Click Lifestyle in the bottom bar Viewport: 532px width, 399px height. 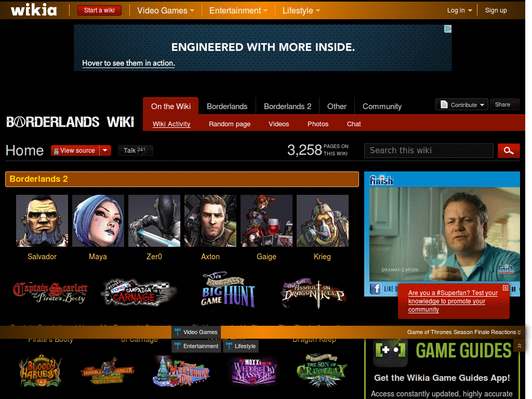(241, 346)
